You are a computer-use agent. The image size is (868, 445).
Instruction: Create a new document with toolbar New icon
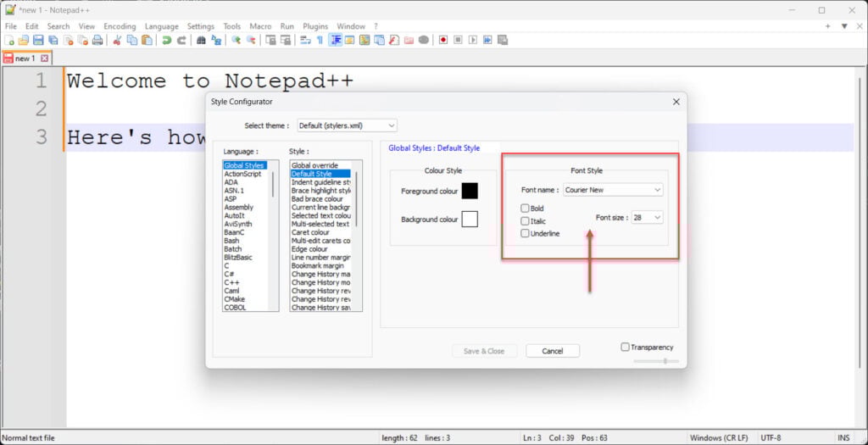click(x=9, y=40)
